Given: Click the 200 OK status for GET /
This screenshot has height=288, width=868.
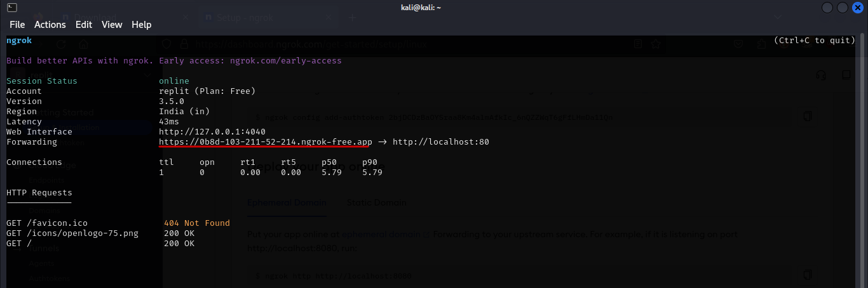Looking at the screenshot, I should [x=179, y=244].
